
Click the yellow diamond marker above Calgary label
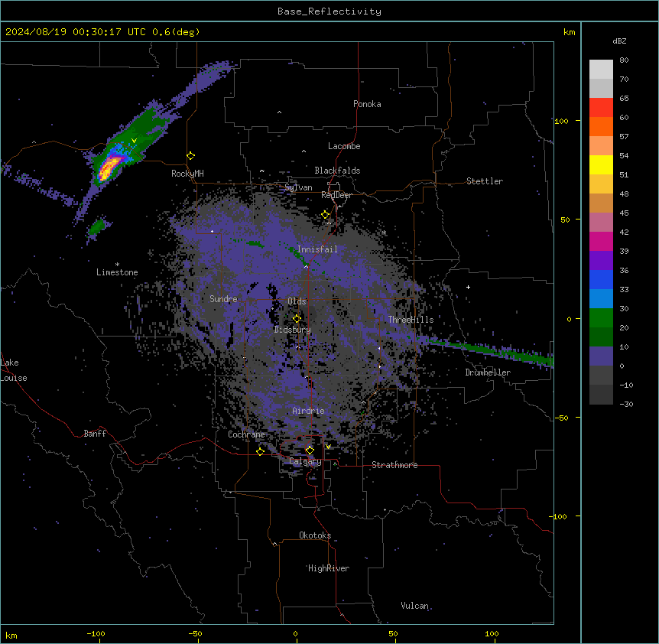coord(310,450)
